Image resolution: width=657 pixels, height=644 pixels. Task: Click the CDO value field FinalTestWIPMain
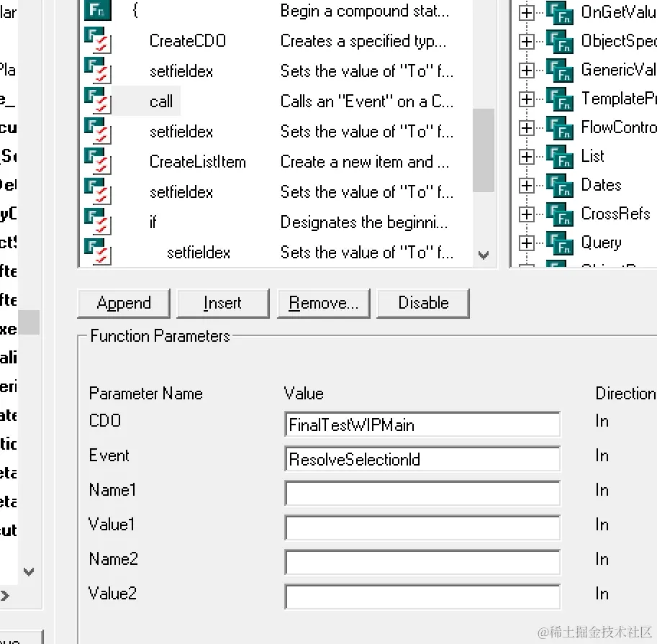pyautogui.click(x=422, y=425)
